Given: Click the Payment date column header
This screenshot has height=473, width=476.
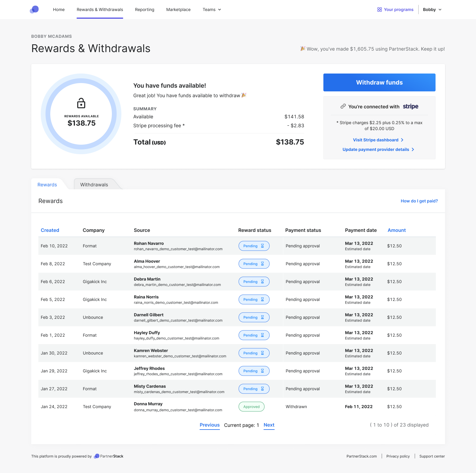Looking at the screenshot, I should [361, 230].
